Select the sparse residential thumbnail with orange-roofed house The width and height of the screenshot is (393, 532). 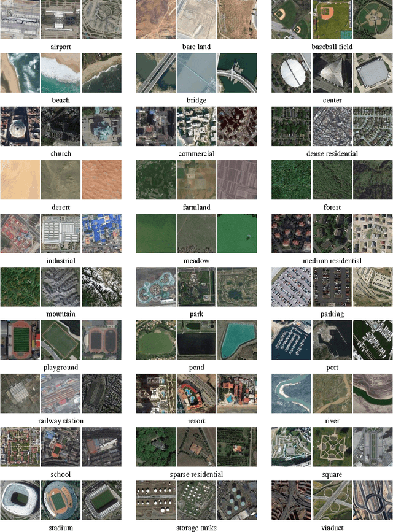pos(237,447)
